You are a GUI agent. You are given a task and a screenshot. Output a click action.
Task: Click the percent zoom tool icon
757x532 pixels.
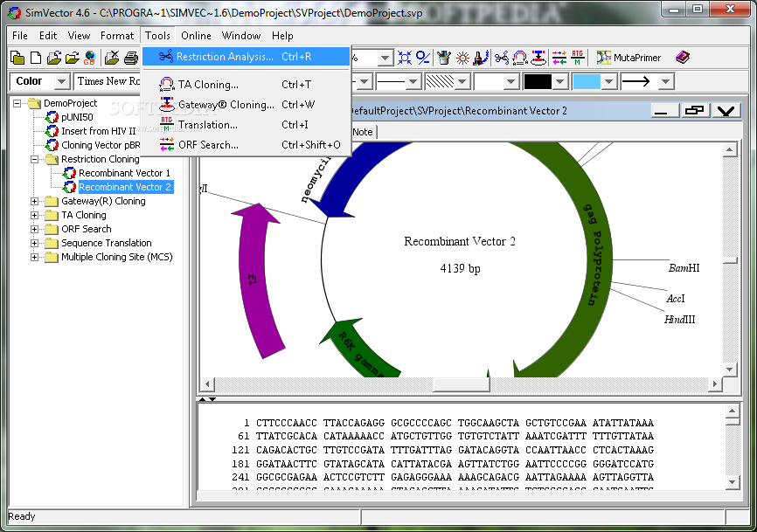[x=423, y=58]
